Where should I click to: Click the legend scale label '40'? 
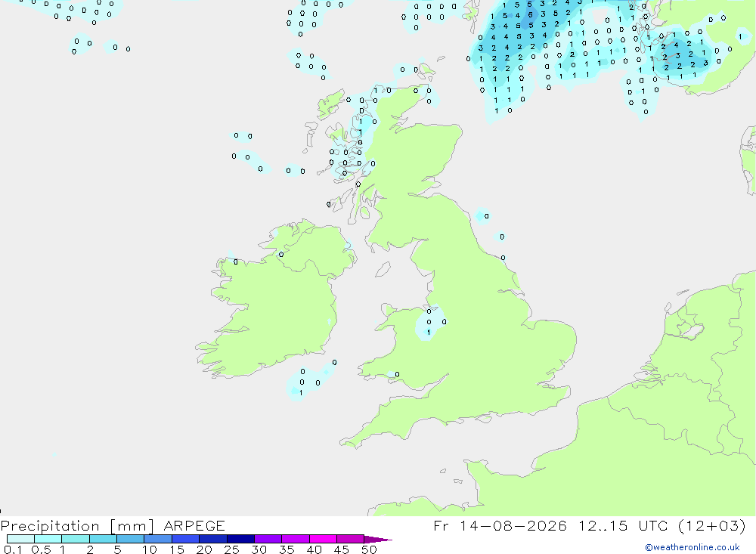click(x=314, y=549)
